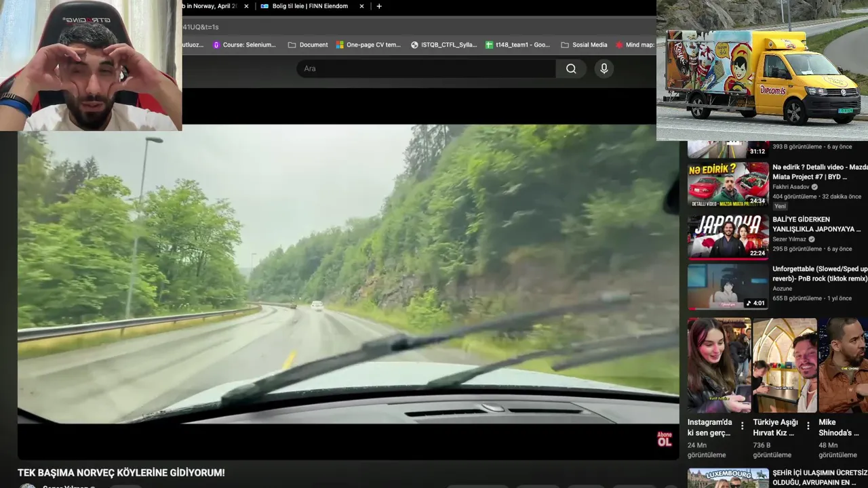Open the JAPONYA video thumbnail
Viewport: 868px width, 488px height.
(728, 237)
